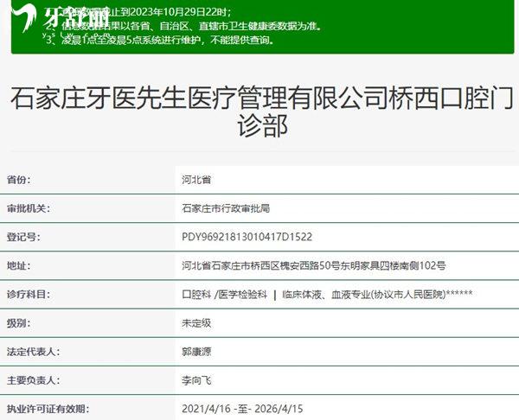Select the label 登记号
Viewport: 519px width, 420px height.
(x=23, y=237)
